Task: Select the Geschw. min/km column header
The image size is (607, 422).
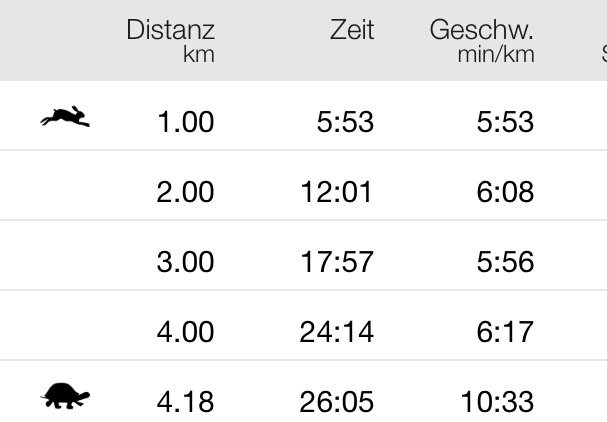Action: tap(482, 40)
